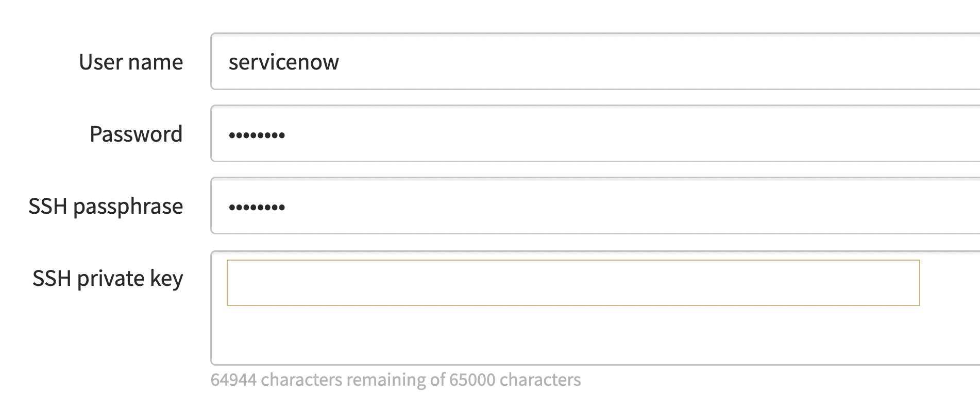Screen dimensions: 980x411
Task: Click the masked dots in Password field
Action: tap(257, 135)
